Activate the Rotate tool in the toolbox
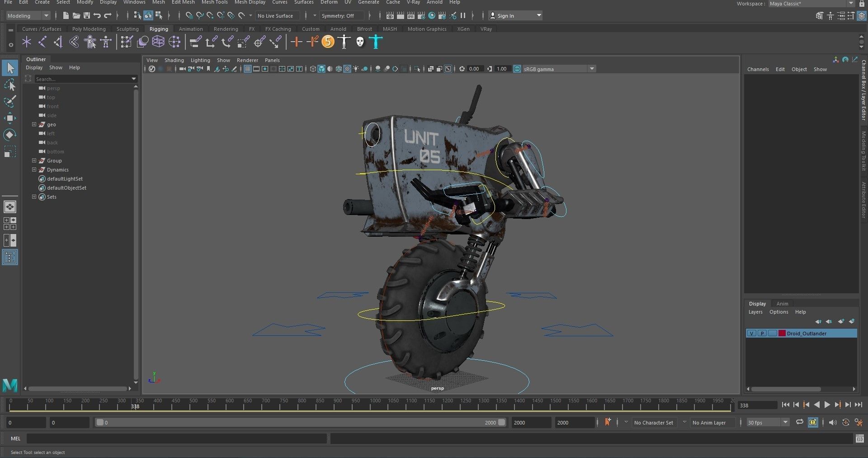 tap(10, 135)
